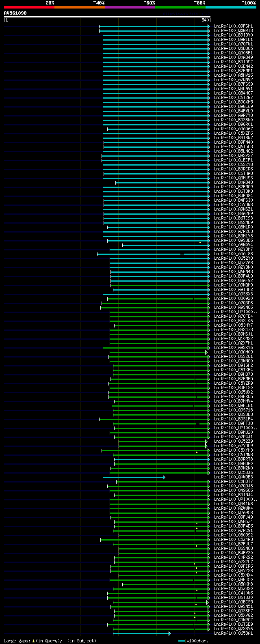This screenshot has height=644, width=260.
Task: Select label UniRef100_C5XNX4
Action: (233, 575)
